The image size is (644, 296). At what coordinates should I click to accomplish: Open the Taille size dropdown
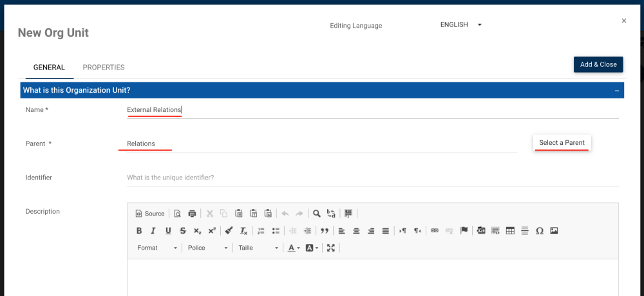pyautogui.click(x=258, y=248)
